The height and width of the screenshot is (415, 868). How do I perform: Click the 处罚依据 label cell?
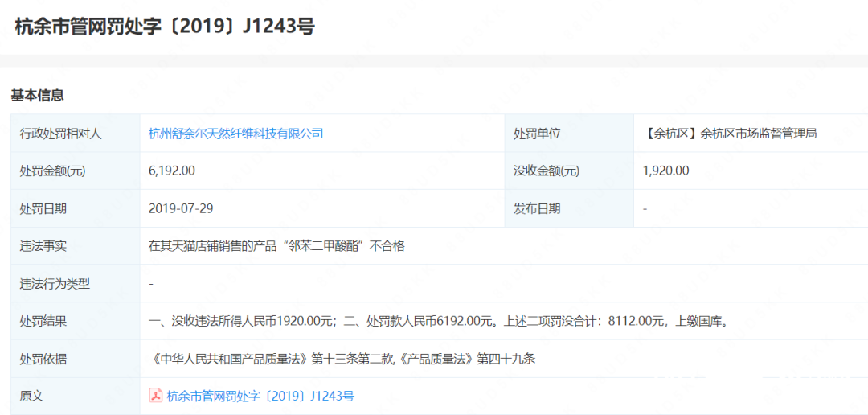pyautogui.click(x=76, y=359)
